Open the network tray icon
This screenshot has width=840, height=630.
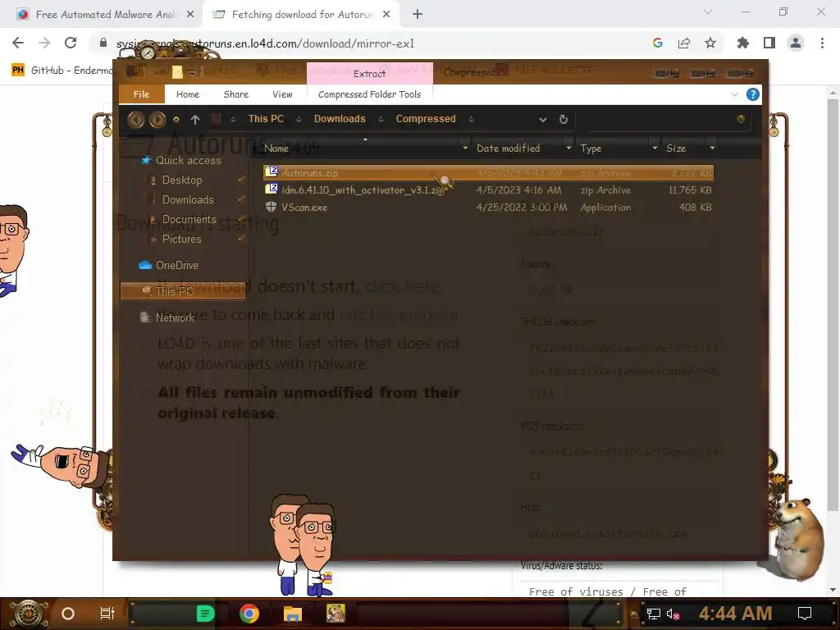[x=654, y=614]
